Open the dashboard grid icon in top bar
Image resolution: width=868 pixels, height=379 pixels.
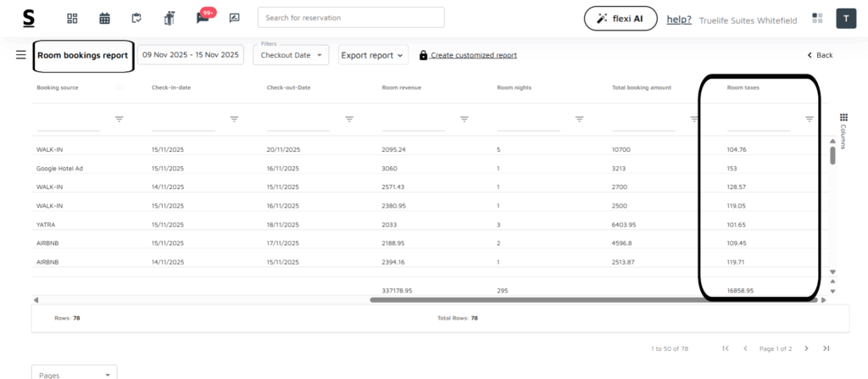coord(72,18)
